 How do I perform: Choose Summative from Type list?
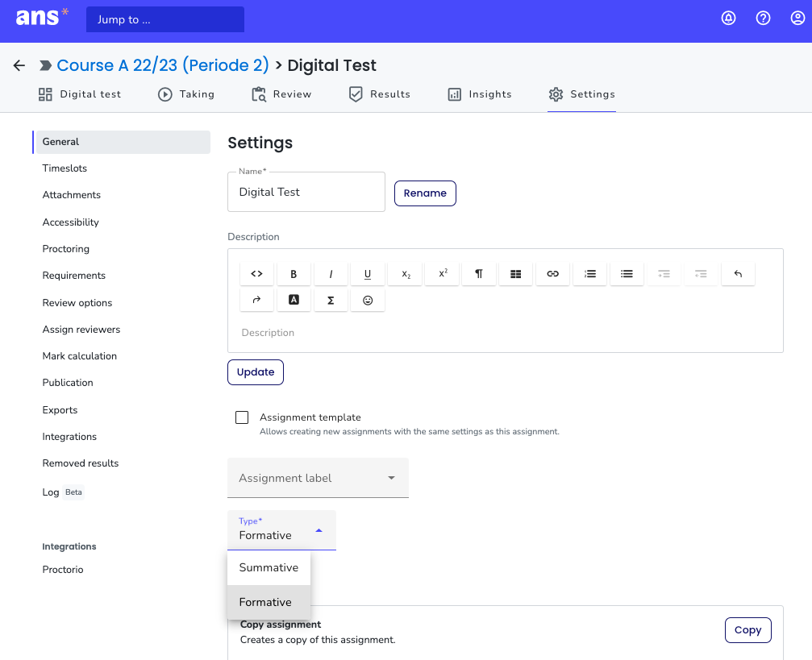[269, 568]
